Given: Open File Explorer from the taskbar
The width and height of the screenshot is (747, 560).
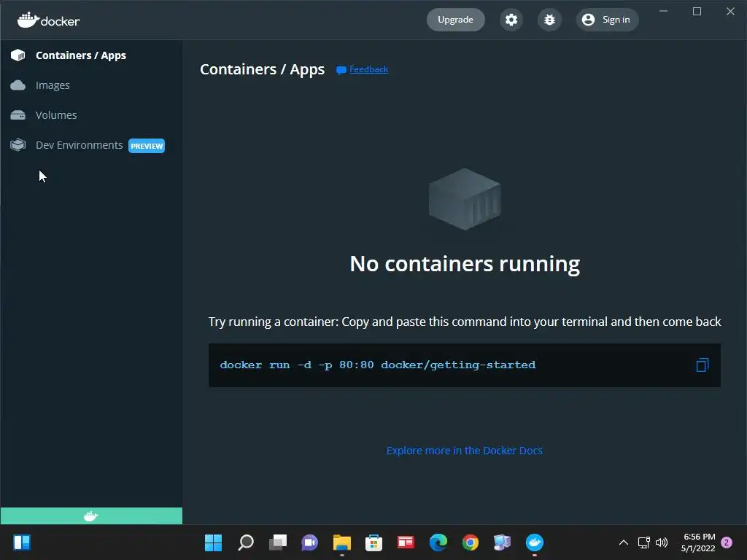Looking at the screenshot, I should 341,542.
